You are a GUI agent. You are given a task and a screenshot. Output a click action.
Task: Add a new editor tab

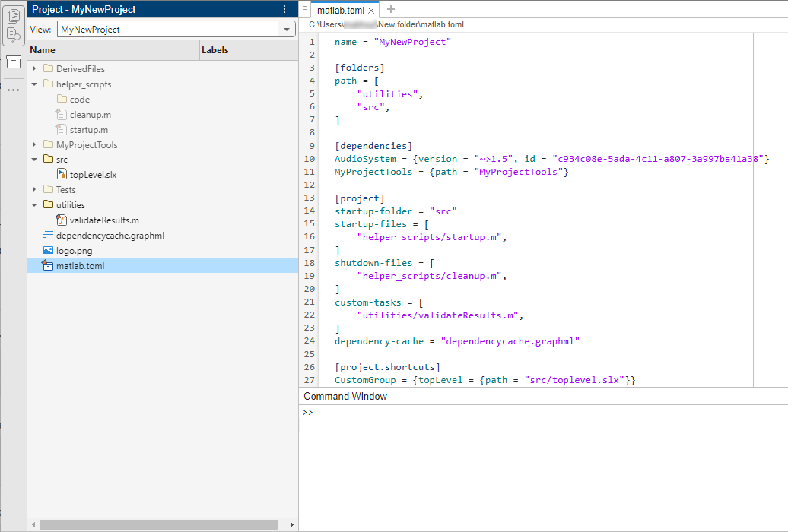coord(390,9)
